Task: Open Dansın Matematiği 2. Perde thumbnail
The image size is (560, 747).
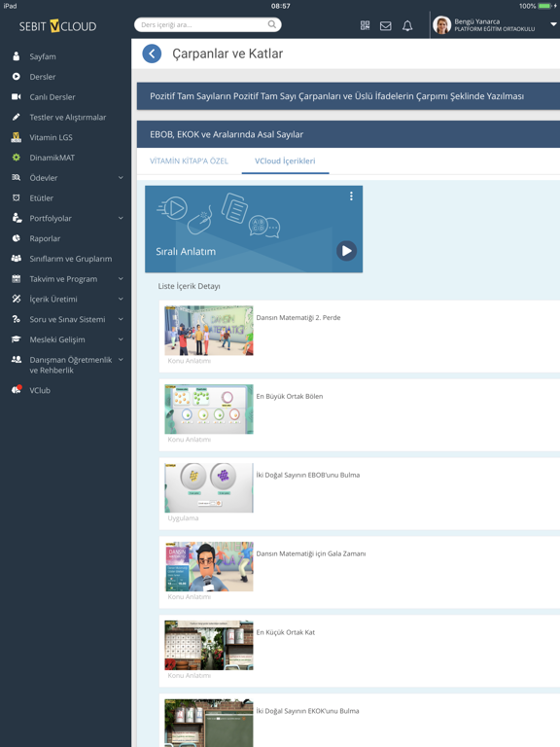Action: pos(209,331)
